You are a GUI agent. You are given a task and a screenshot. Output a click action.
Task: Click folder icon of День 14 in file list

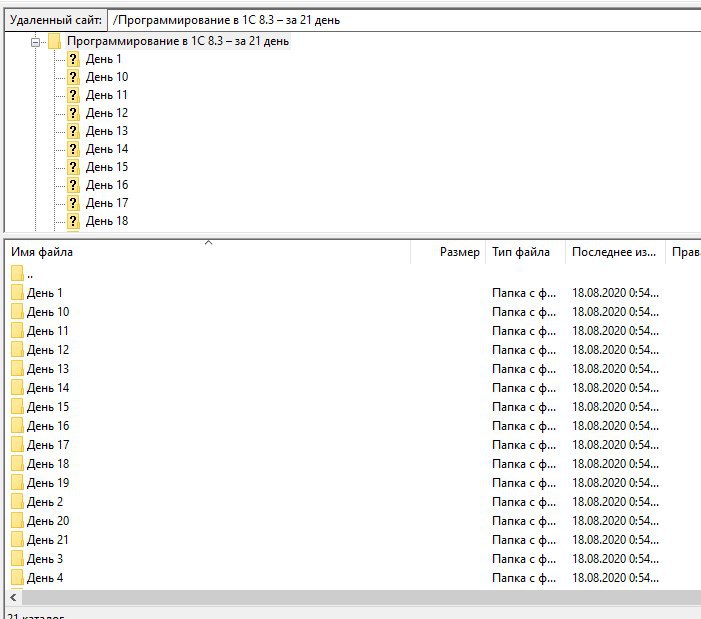17,387
